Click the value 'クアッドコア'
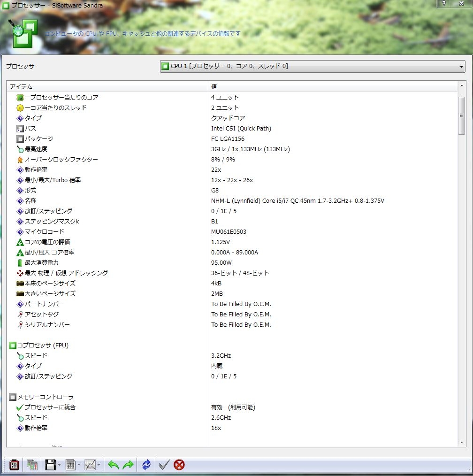Viewport: 473px width, 476px height. [228, 118]
